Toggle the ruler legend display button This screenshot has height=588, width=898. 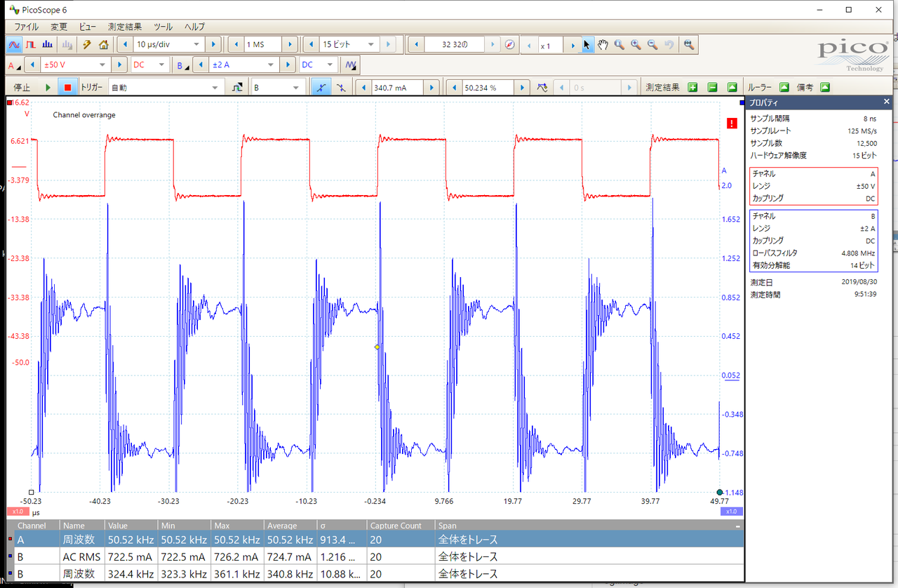pyautogui.click(x=784, y=88)
